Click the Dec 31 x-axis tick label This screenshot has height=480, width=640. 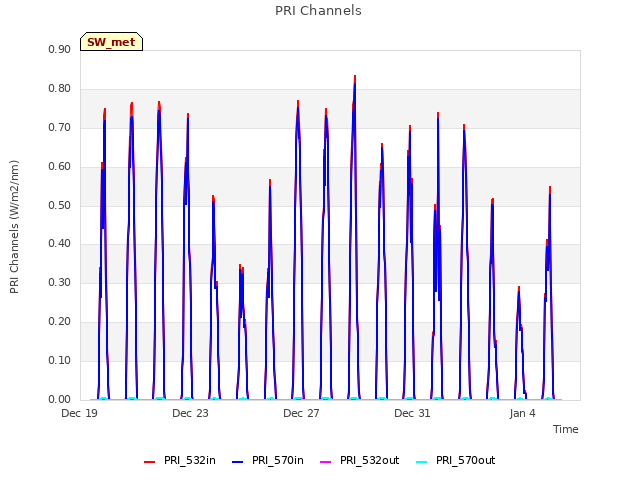(412, 413)
